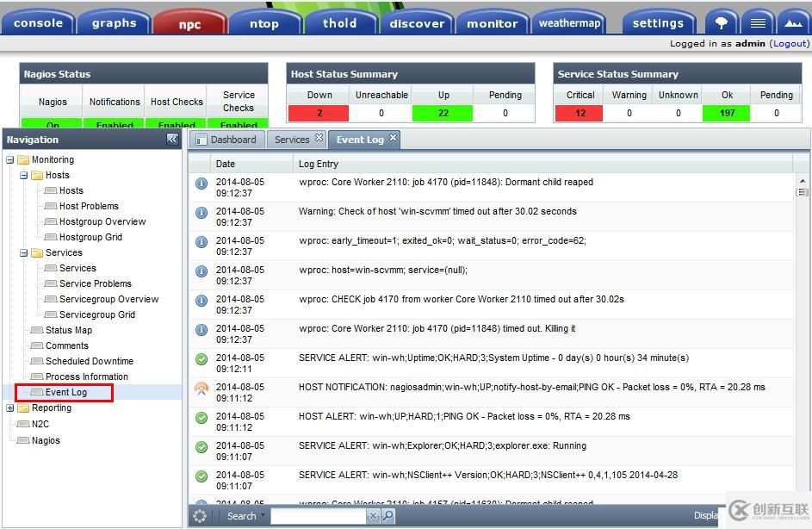
Task: Collapse the Navigation panel with the double arrow
Action: [x=172, y=139]
